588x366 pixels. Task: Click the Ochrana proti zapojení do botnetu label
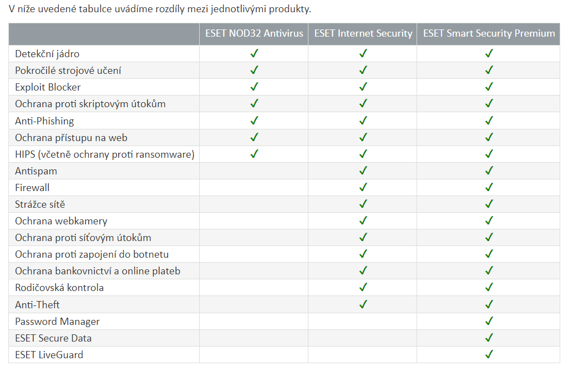pos(92,254)
